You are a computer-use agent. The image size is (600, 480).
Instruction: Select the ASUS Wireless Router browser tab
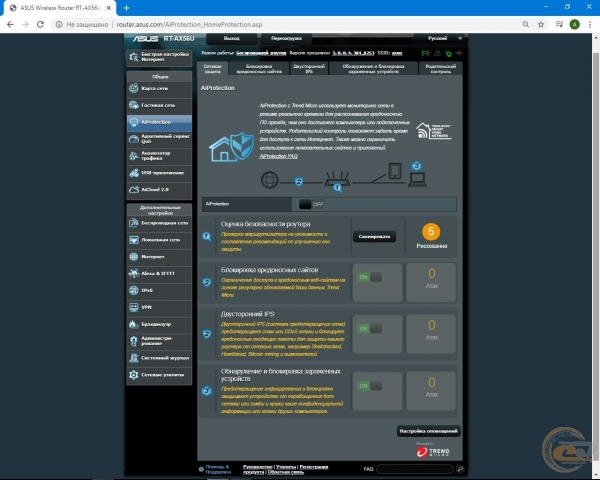pos(59,8)
